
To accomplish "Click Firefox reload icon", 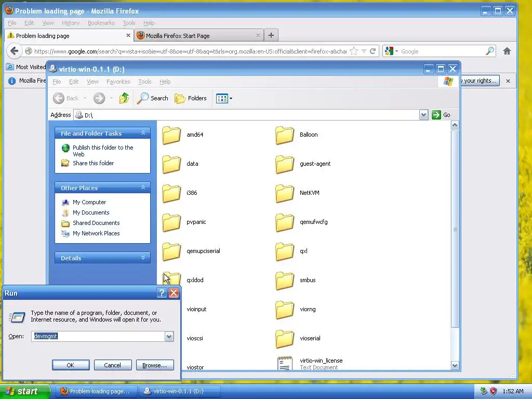I will pyautogui.click(x=373, y=51).
